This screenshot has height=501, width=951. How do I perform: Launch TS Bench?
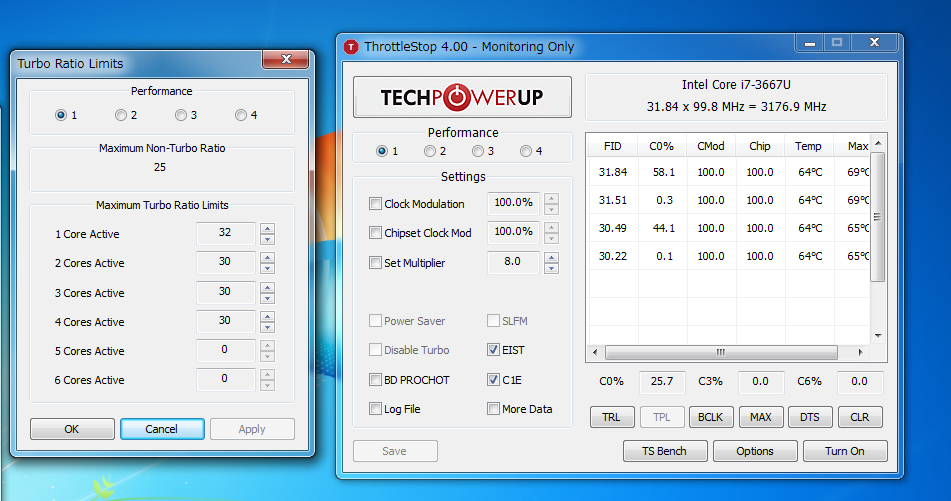tap(665, 451)
